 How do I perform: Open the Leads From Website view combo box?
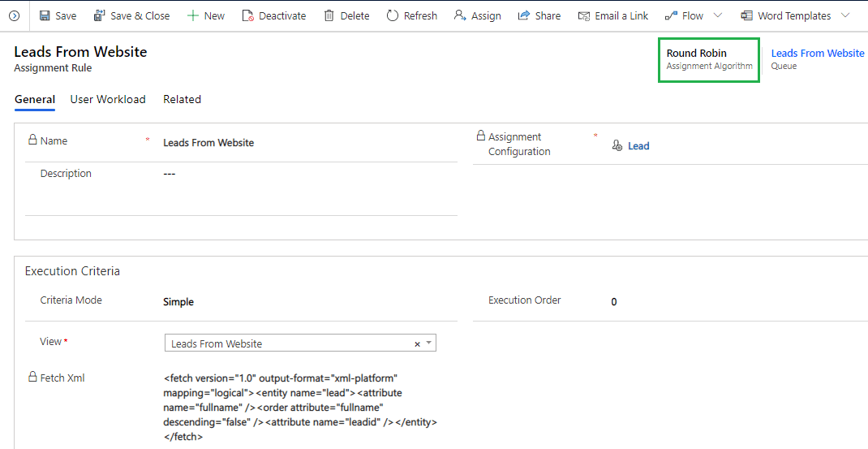click(x=301, y=343)
